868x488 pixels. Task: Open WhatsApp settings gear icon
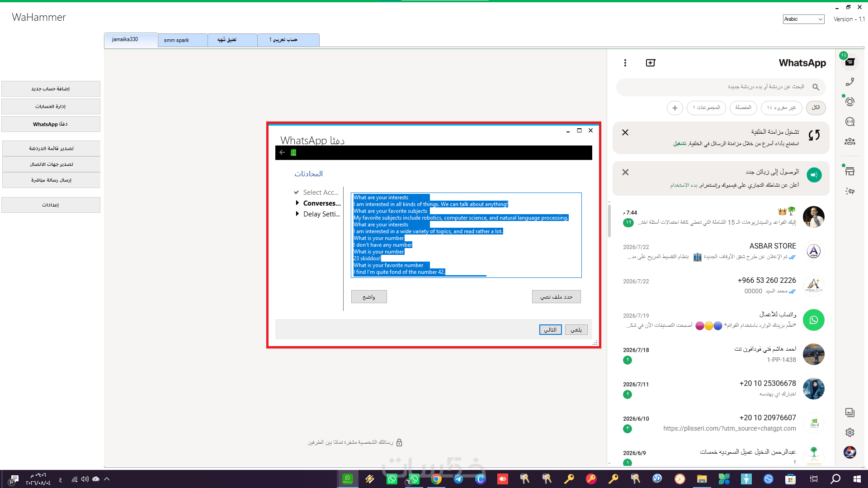[850, 432]
